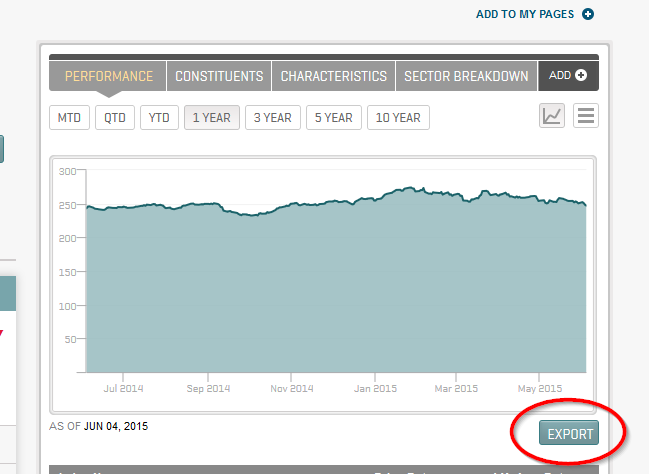Switch to table list view
Image resolution: width=649 pixels, height=474 pixels.
586,116
